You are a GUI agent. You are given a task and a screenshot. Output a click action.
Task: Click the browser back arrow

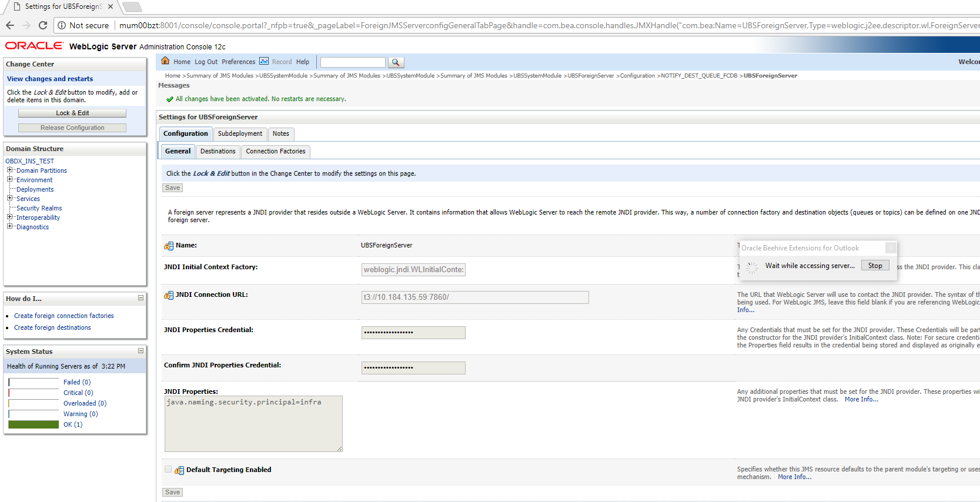[10, 25]
